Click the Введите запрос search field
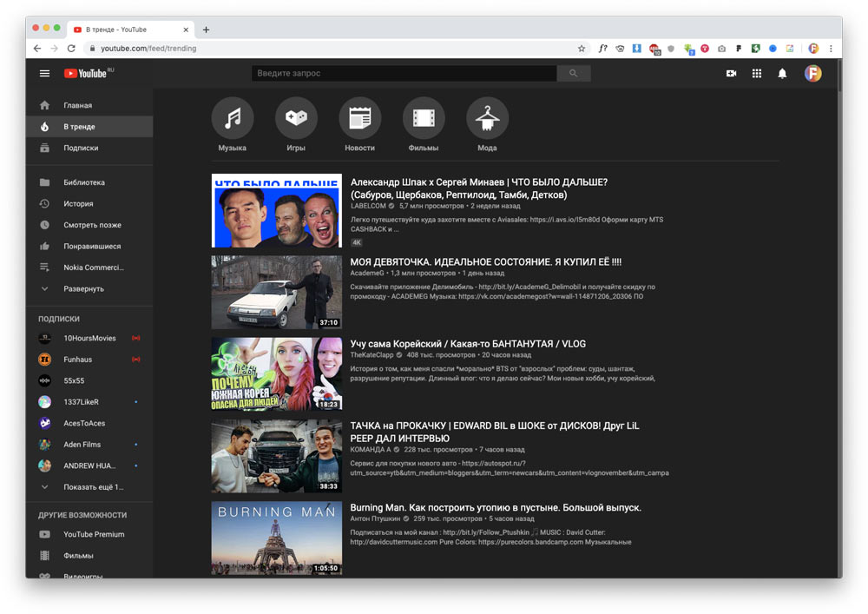The width and height of the screenshot is (868, 614). point(404,74)
